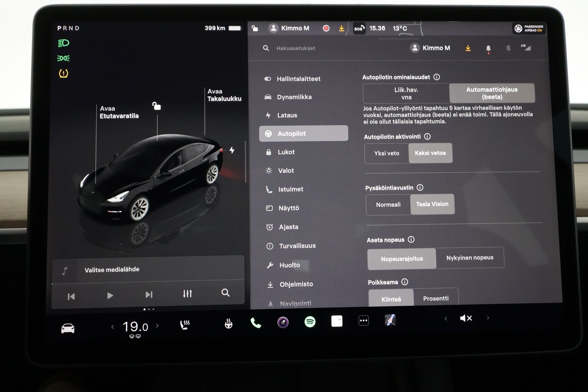Switch offset to Prosentti
This screenshot has width=588, height=392.
pyautogui.click(x=436, y=298)
